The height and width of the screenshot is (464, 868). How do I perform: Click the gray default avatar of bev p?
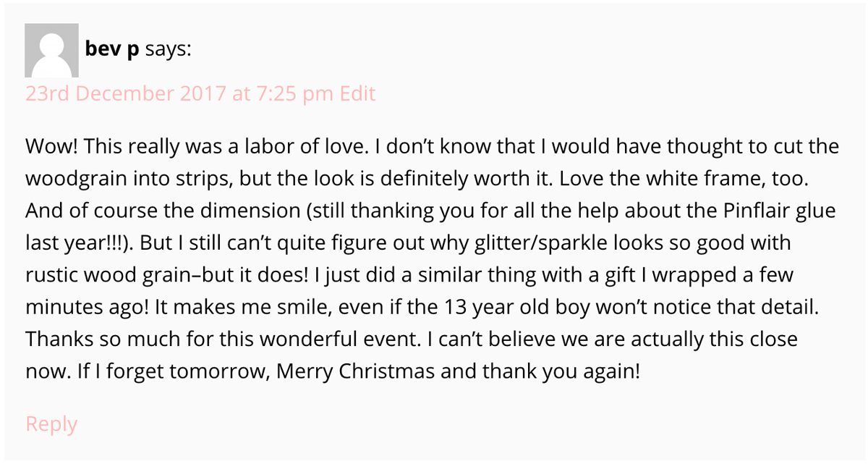pyautogui.click(x=51, y=50)
